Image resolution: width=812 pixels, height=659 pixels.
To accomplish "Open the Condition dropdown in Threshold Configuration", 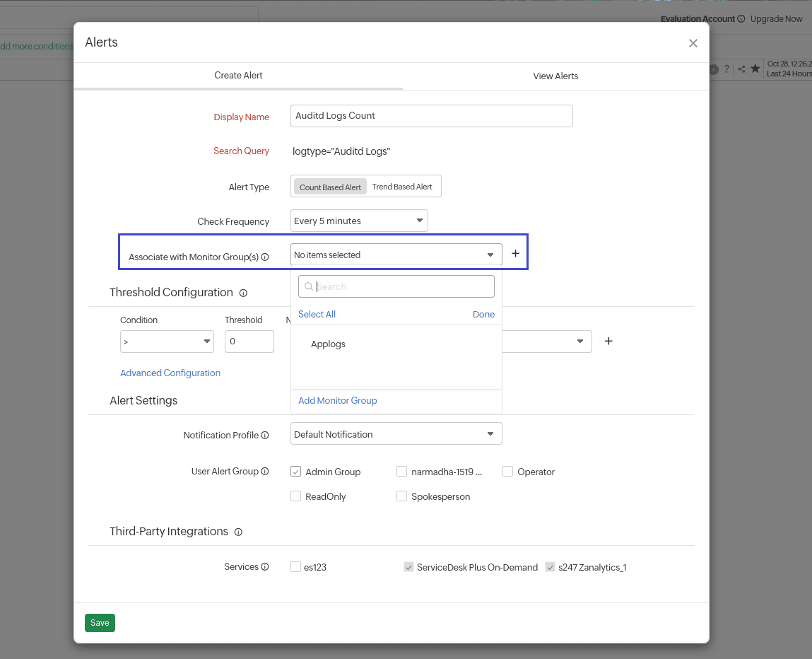I will [167, 342].
